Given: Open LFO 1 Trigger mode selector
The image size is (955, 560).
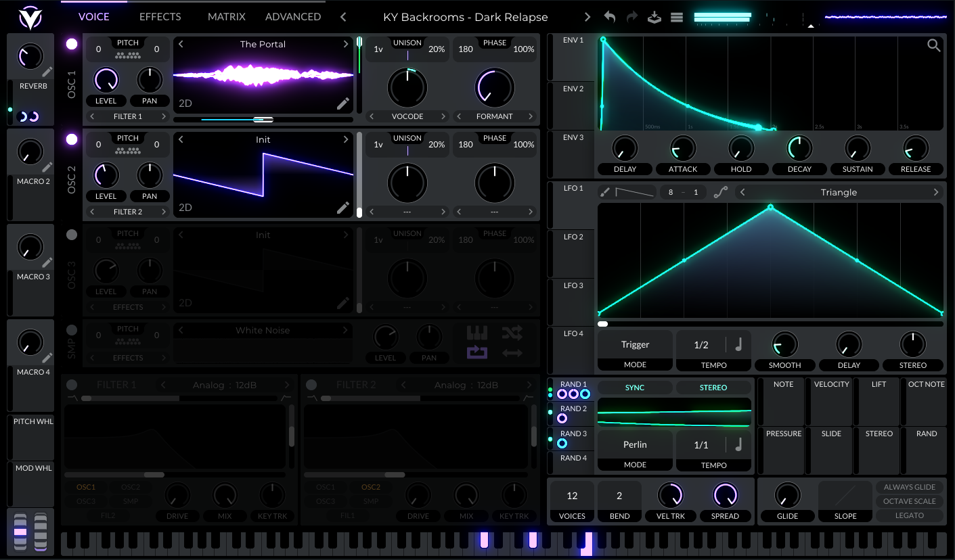Looking at the screenshot, I should click(635, 350).
